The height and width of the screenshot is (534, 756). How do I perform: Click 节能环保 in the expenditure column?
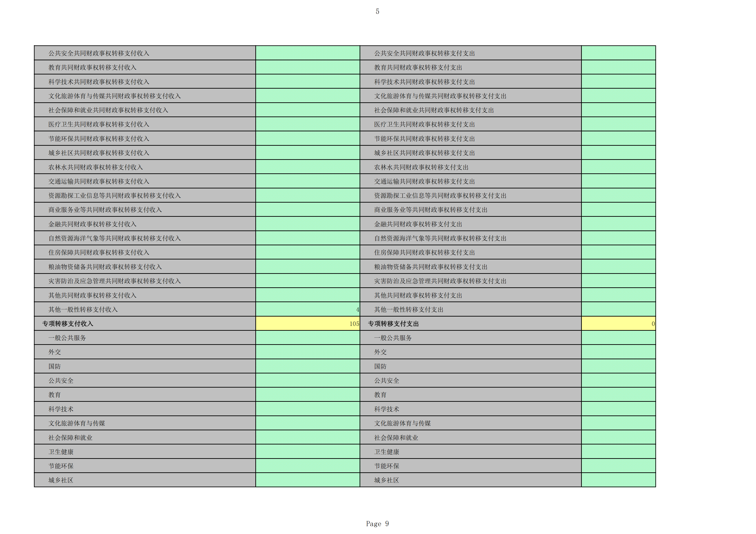(x=387, y=467)
